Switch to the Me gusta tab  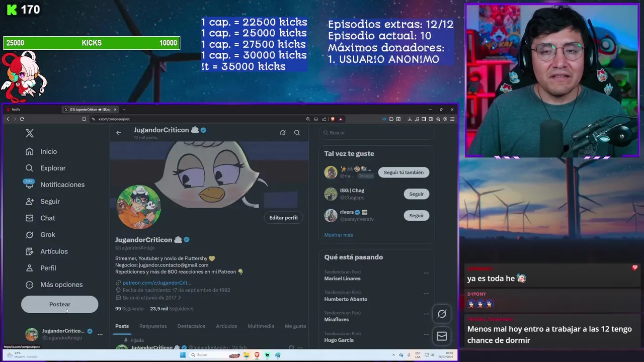click(295, 326)
